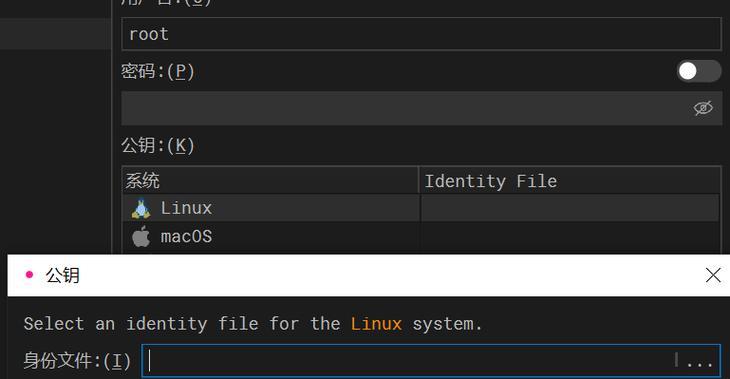Image resolution: width=730 pixels, height=379 pixels.
Task: Close the 公钥 dialog
Action: (x=713, y=275)
